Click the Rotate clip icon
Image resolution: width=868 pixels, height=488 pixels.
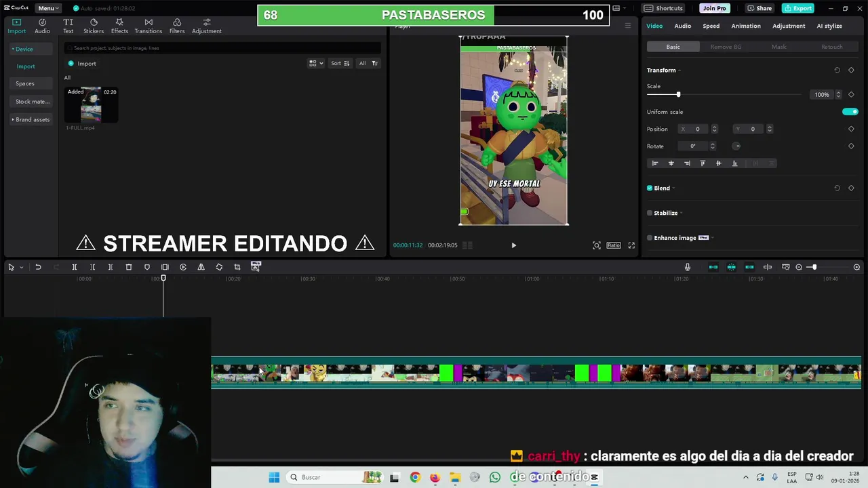(x=219, y=267)
